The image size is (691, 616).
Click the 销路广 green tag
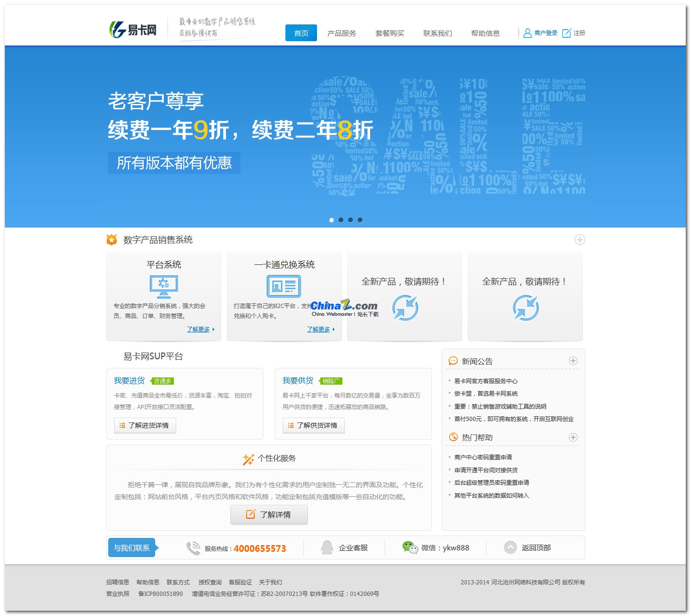[x=330, y=381]
